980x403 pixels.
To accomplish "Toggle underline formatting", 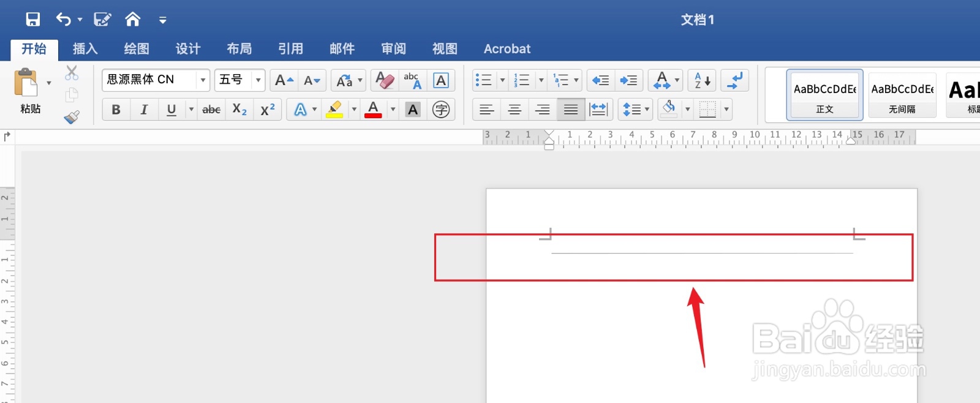I will (171, 110).
